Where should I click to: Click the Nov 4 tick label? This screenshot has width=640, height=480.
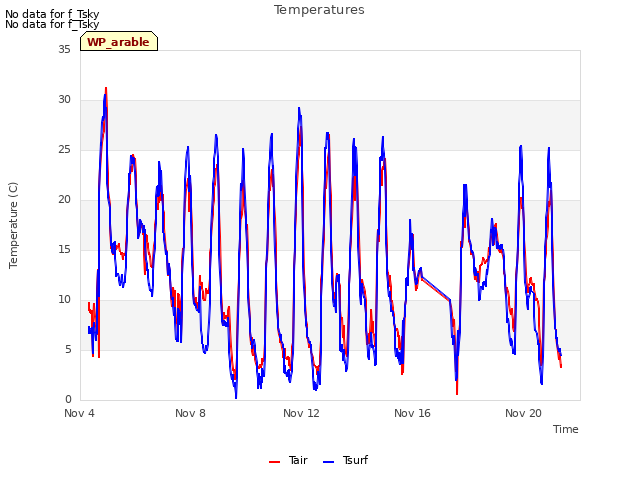79,413
